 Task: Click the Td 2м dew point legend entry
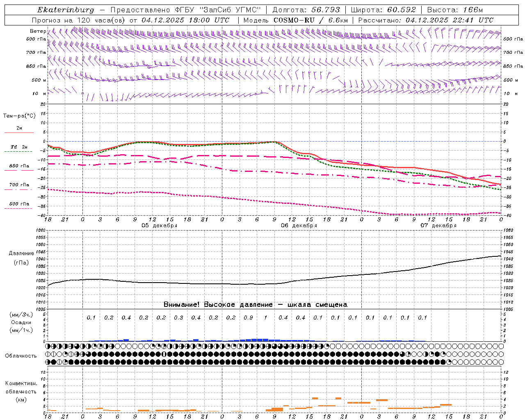click(19, 147)
